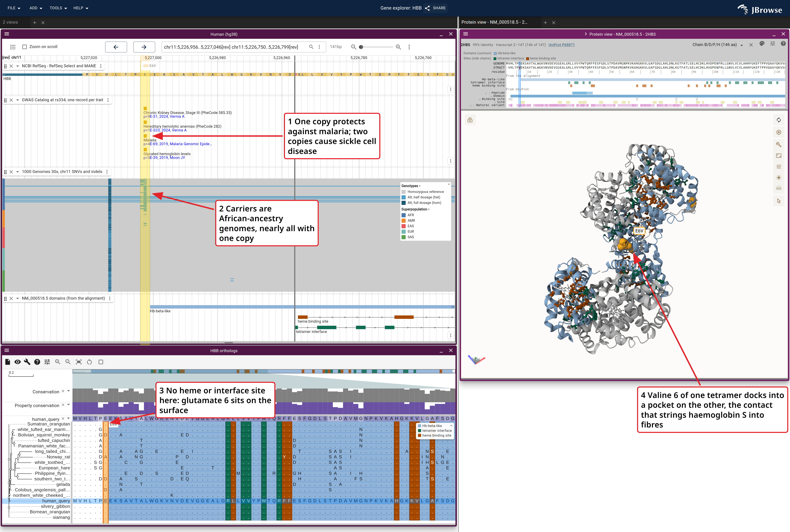Open the help icon in the protein view header
Image resolution: width=790 pixels, height=532 pixels.
click(x=783, y=44)
